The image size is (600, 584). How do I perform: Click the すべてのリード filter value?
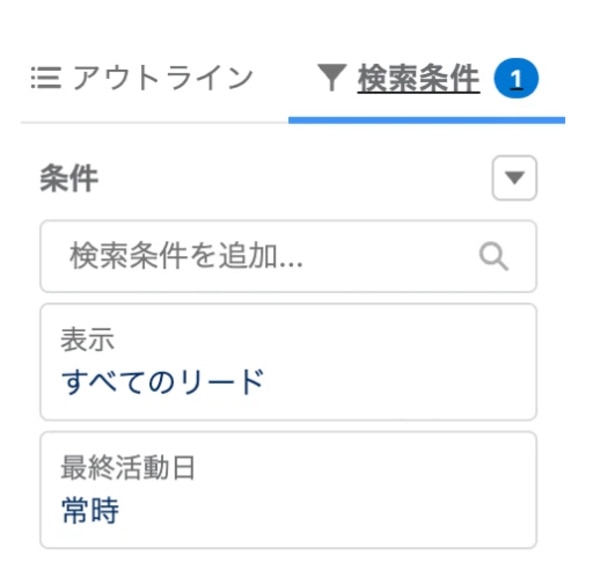point(163,382)
